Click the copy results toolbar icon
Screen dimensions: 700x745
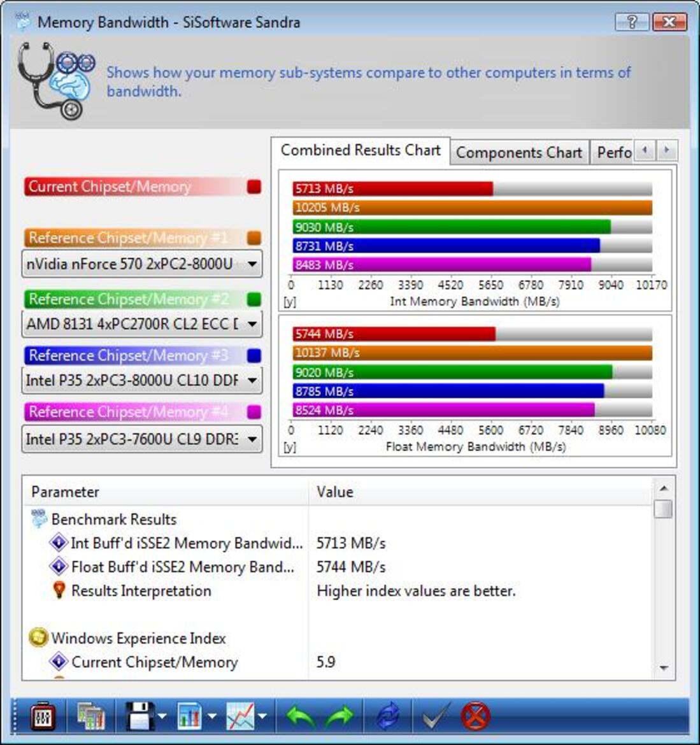pos(89,715)
